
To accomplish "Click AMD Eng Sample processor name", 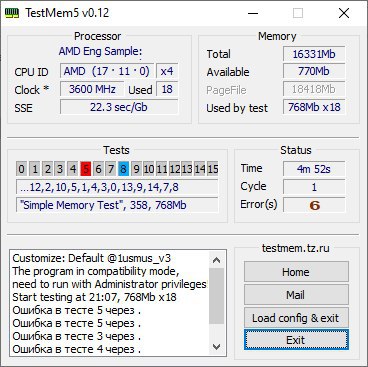I will click(x=100, y=52).
